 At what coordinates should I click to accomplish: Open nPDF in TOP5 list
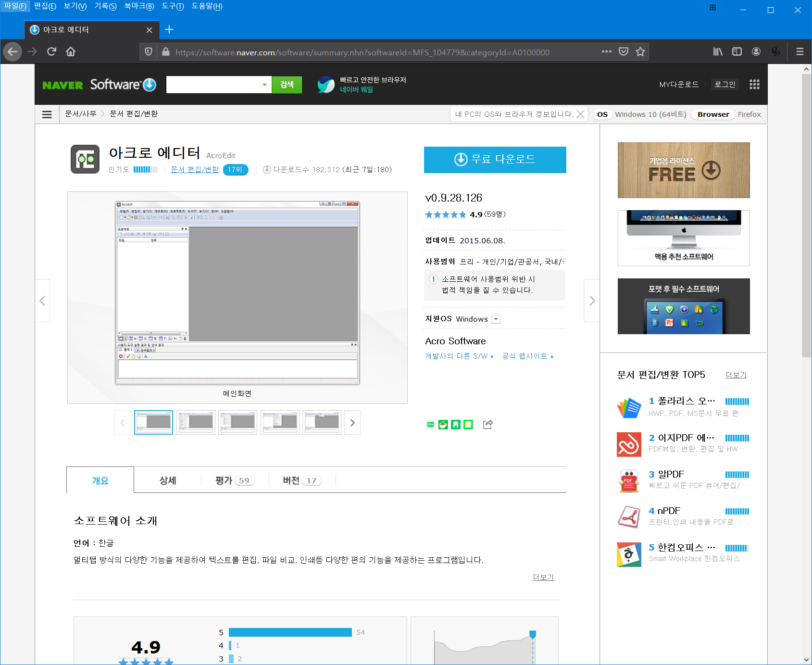(x=669, y=511)
